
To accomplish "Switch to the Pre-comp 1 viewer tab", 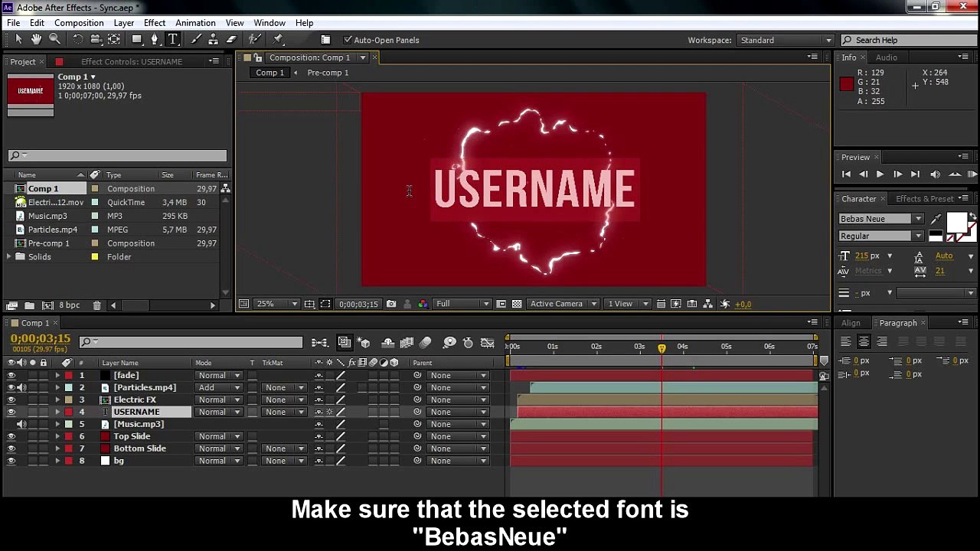I will [328, 73].
